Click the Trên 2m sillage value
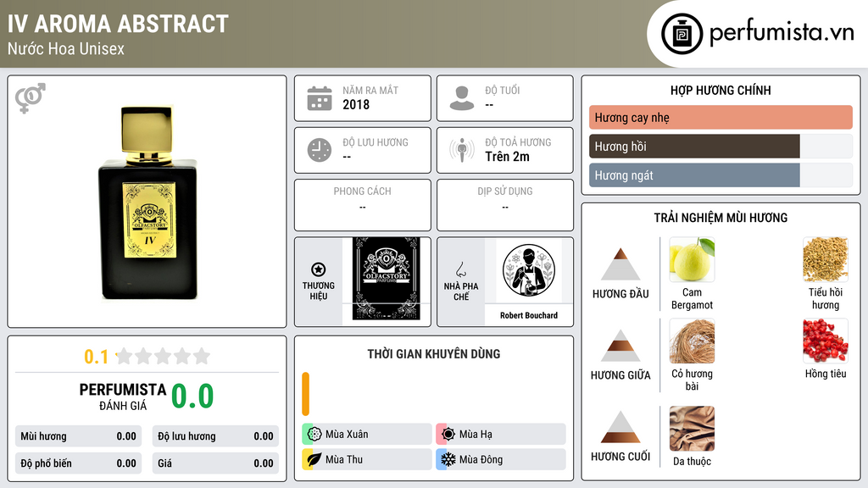The height and width of the screenshot is (488, 868). coord(507,157)
